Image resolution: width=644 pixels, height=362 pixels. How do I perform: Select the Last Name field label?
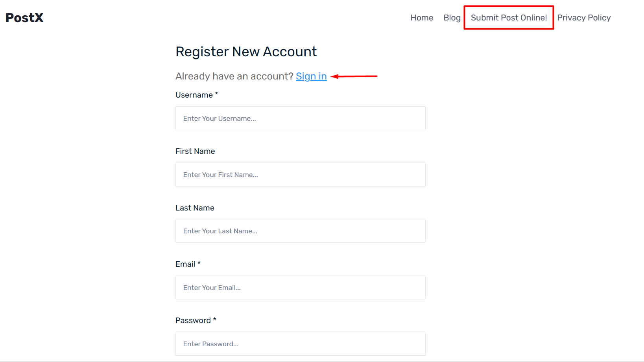195,208
